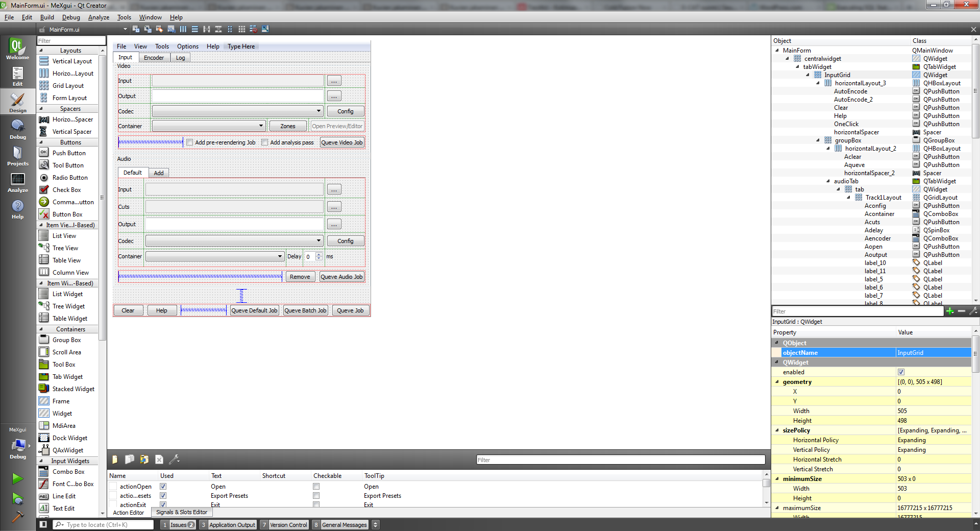Click Delete action icon in Action Editor
The image size is (980, 531).
(159, 460)
